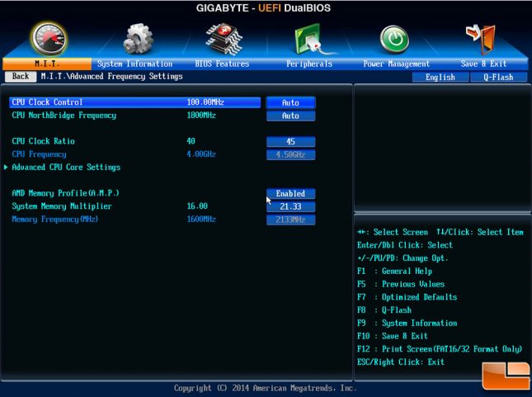Click the Power Management green power icon
532x397 pixels.
pos(394,40)
